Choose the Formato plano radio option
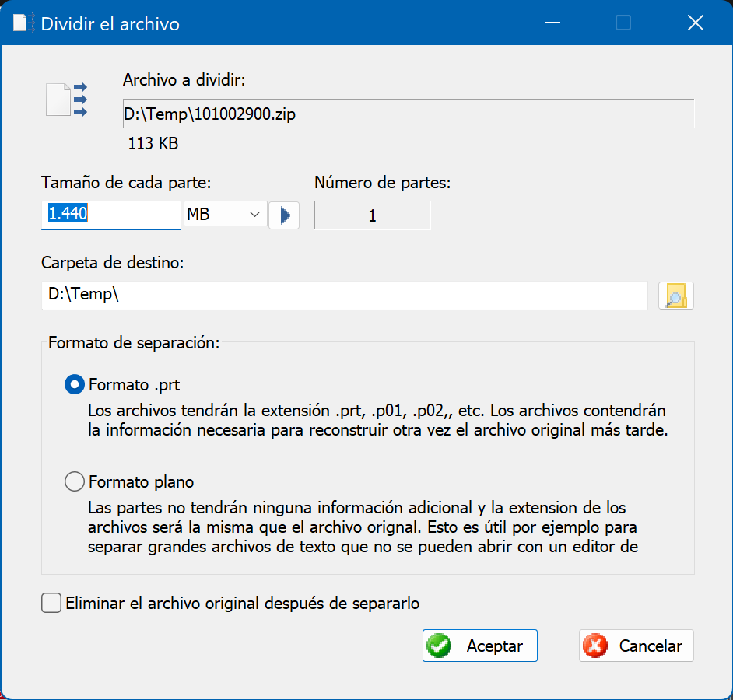This screenshot has height=700, width=733. (x=75, y=481)
